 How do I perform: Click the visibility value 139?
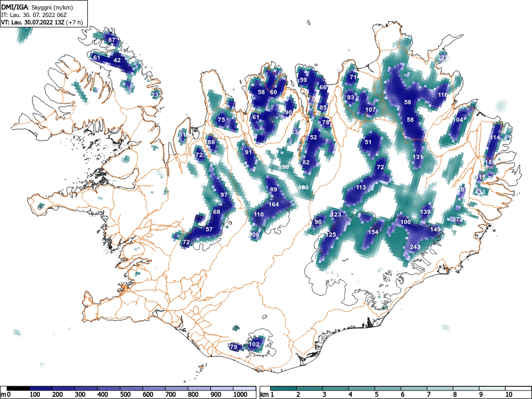(x=425, y=212)
